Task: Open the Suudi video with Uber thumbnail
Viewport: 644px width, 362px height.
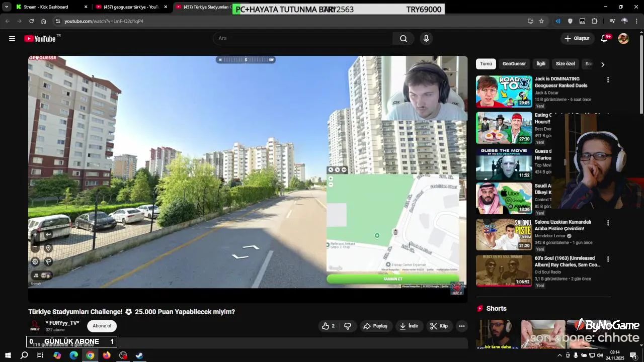Action: click(504, 198)
